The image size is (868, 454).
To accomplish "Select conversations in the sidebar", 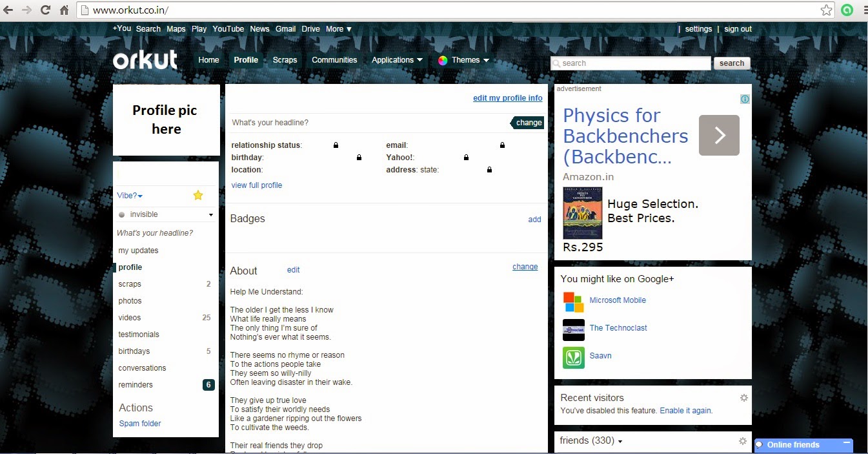I will tap(142, 368).
